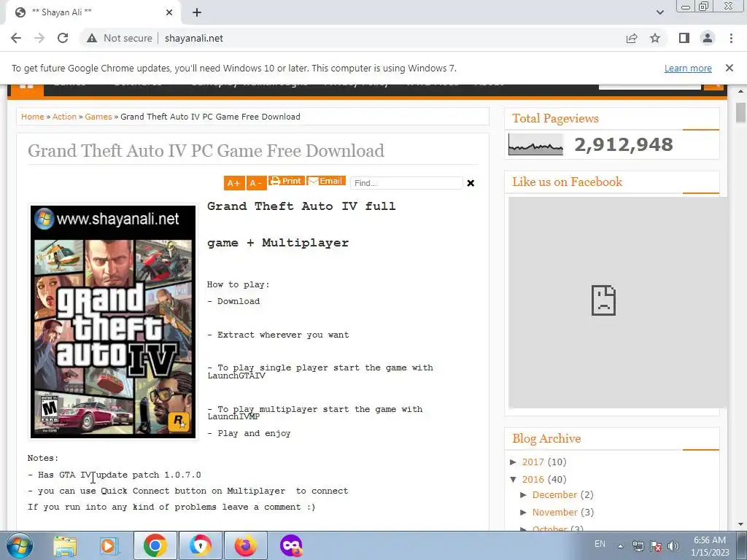Click the Find... text field

point(406,183)
